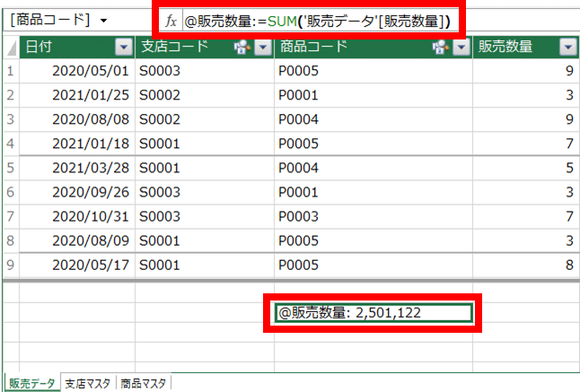Click relationship icon in 支店コード header

click(x=242, y=48)
